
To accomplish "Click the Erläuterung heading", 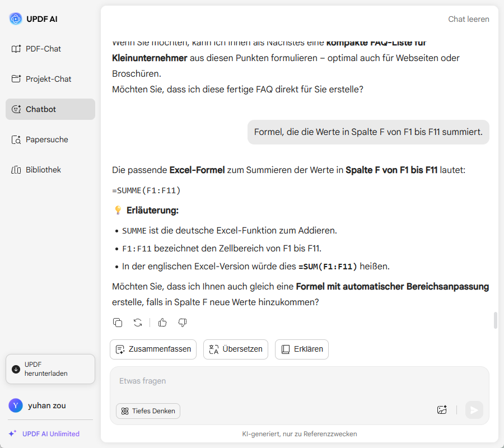I will 152,211.
